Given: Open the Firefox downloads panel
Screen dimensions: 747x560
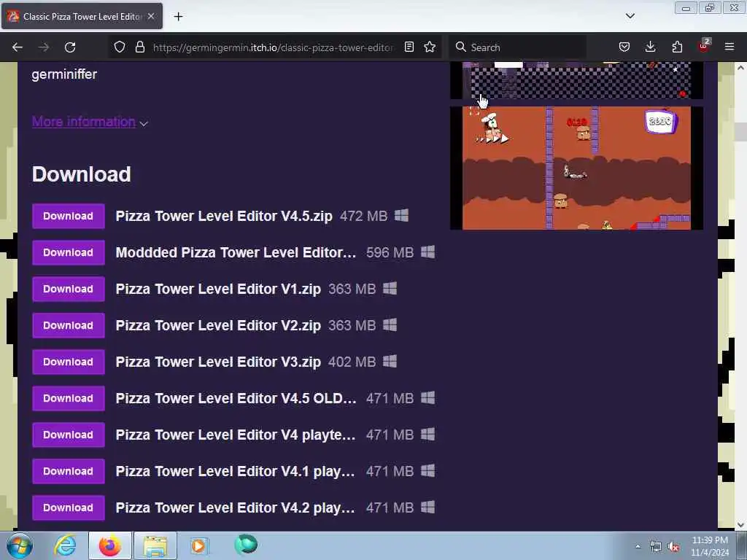Looking at the screenshot, I should pos(650,47).
